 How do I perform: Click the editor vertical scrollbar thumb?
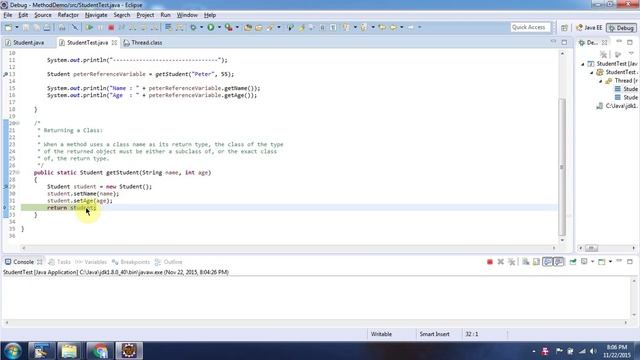click(x=562, y=167)
